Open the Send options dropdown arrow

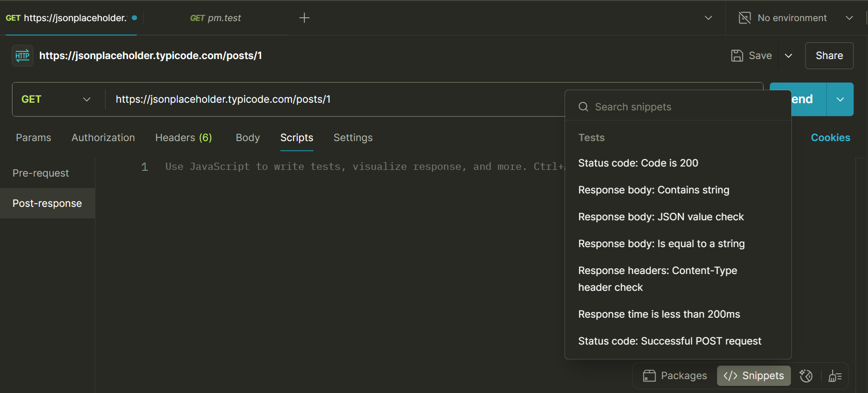point(840,99)
